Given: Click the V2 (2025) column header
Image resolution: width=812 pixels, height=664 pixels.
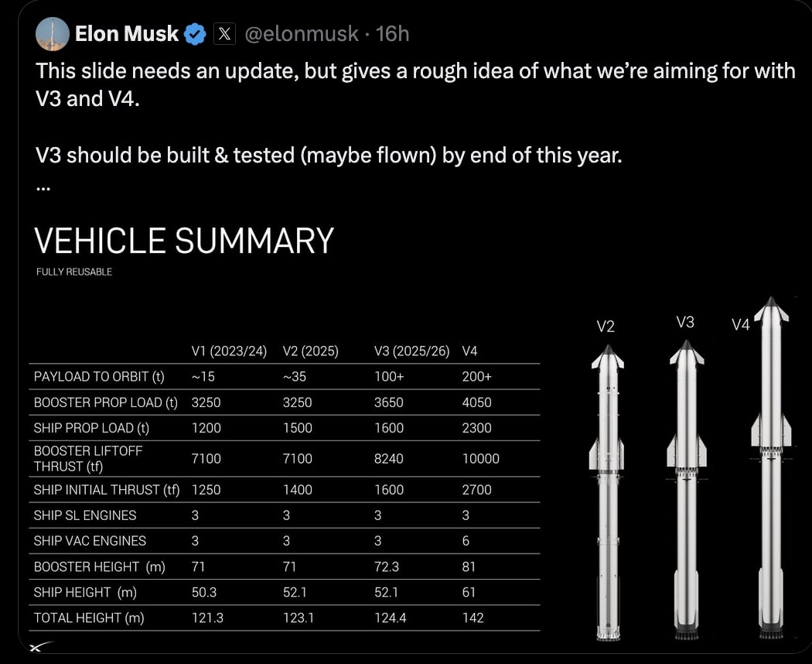Looking at the screenshot, I should [x=311, y=351].
